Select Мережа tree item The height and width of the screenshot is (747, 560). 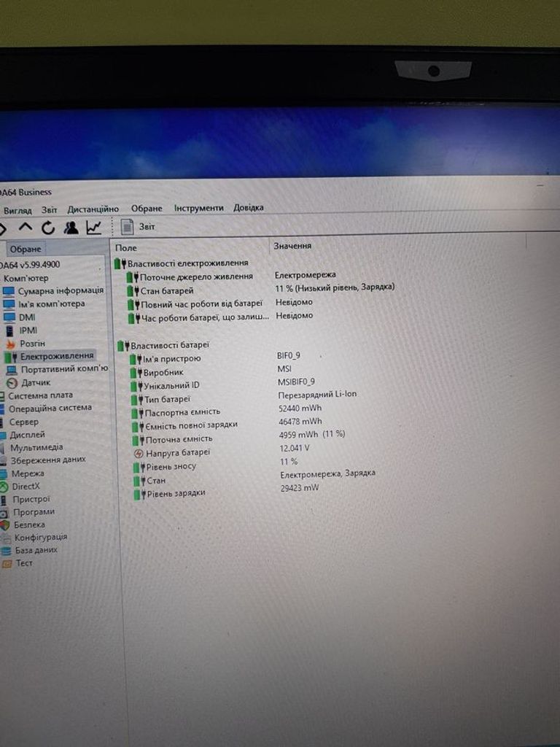click(x=23, y=473)
